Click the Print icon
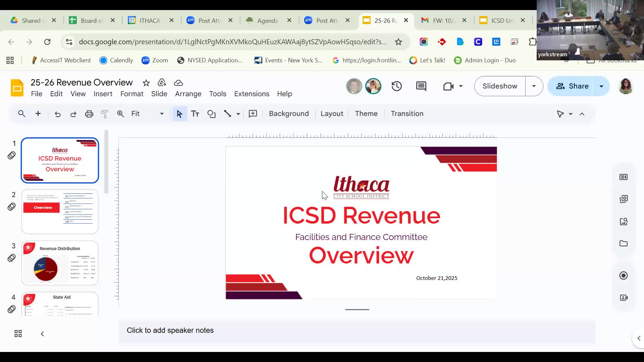Viewport: 644px width, 362px height. click(89, 114)
